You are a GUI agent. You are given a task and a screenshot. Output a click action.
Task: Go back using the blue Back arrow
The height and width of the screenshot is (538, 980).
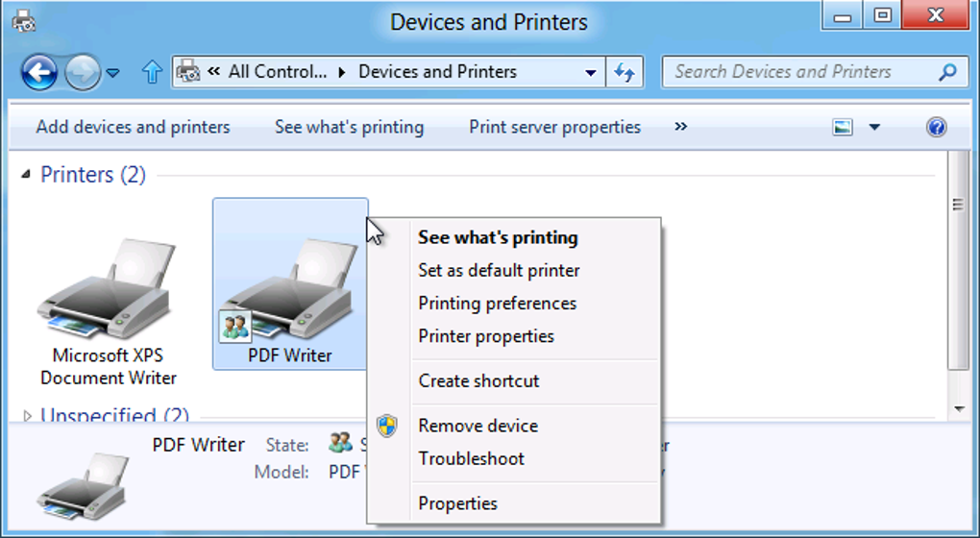(39, 72)
